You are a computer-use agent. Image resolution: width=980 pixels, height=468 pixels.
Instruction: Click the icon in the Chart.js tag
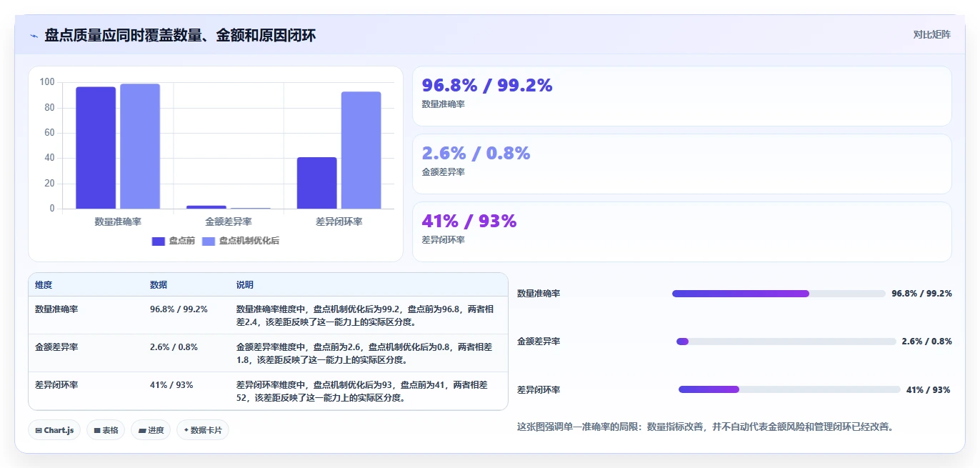click(x=39, y=431)
